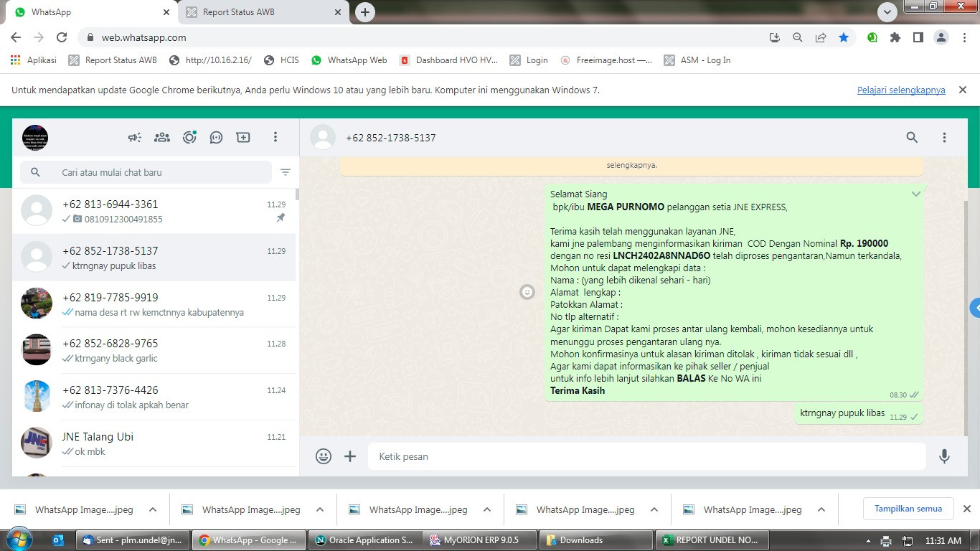Open chat with +62 852-6828-9765
Screen dimensions: 980x551
coord(154,350)
